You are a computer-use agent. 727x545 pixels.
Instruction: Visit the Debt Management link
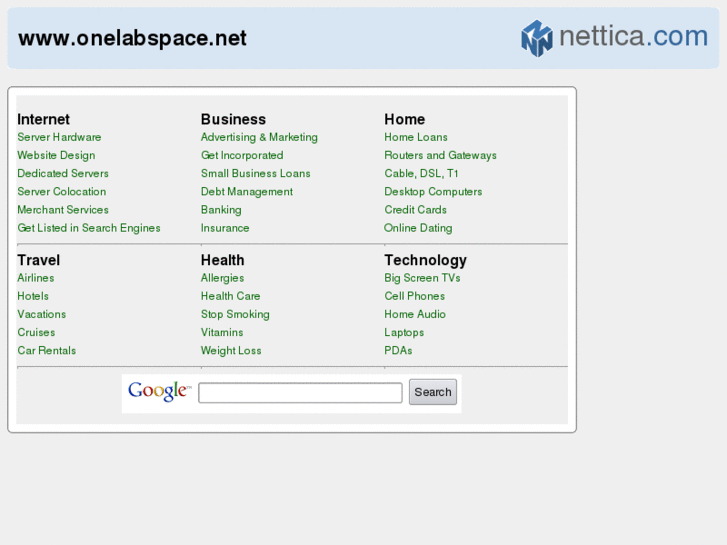246,192
